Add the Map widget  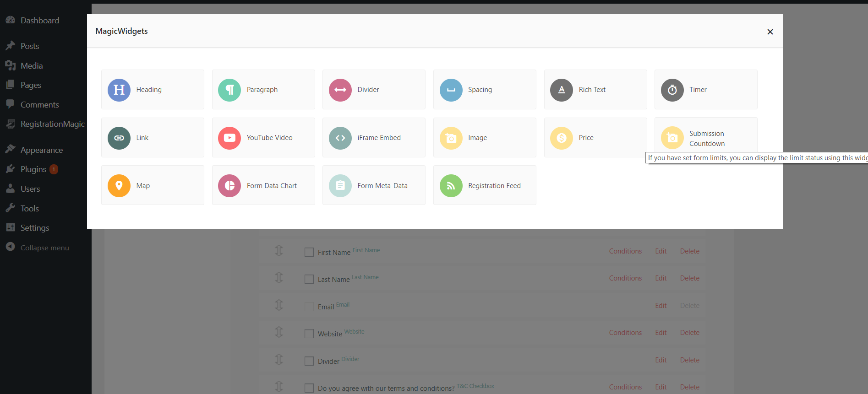click(153, 185)
